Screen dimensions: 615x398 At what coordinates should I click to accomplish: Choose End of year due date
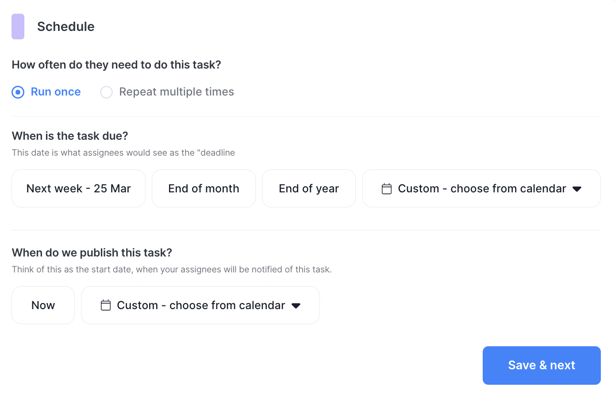point(309,189)
